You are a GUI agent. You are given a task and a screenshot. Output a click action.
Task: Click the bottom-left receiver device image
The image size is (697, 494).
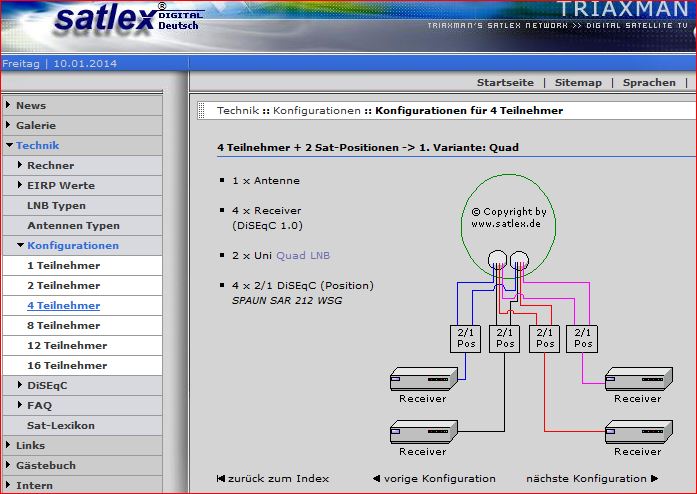pos(423,431)
